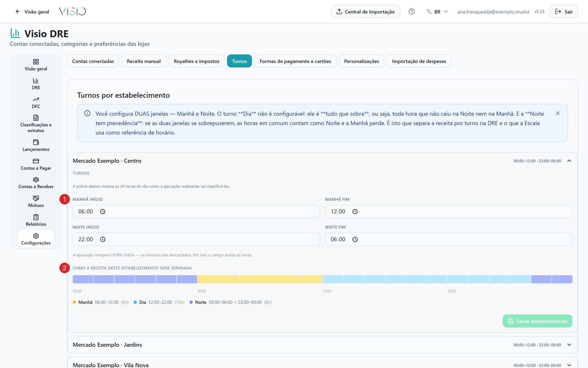Switch to Royalties e impostos tab
The width and height of the screenshot is (588, 368).
(197, 61)
